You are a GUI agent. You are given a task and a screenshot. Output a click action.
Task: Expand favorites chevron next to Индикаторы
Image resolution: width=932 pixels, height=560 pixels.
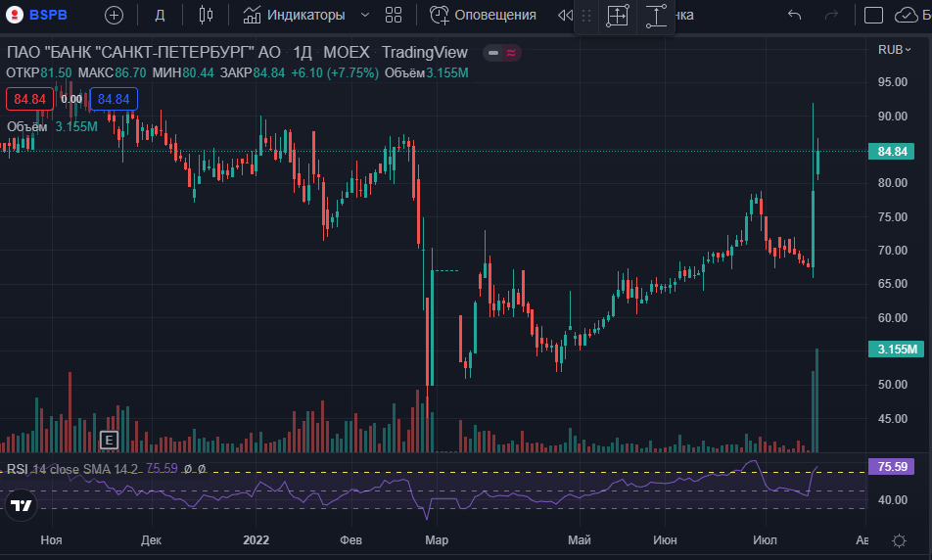(365, 15)
